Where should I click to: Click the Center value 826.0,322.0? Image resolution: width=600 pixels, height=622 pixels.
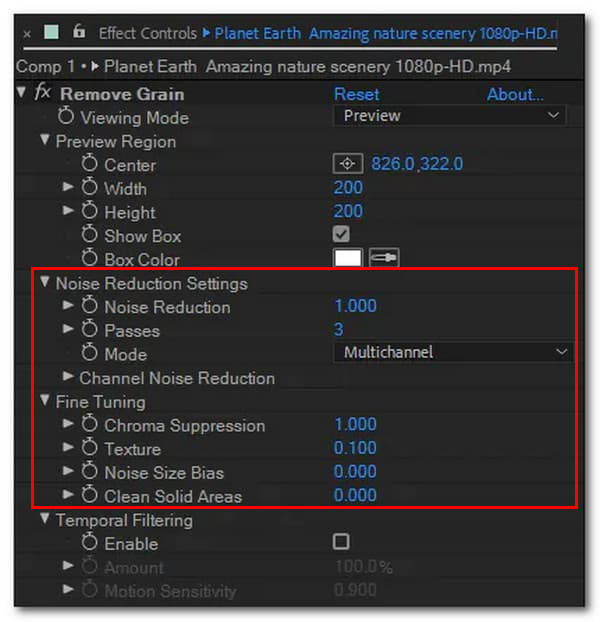coord(417,163)
